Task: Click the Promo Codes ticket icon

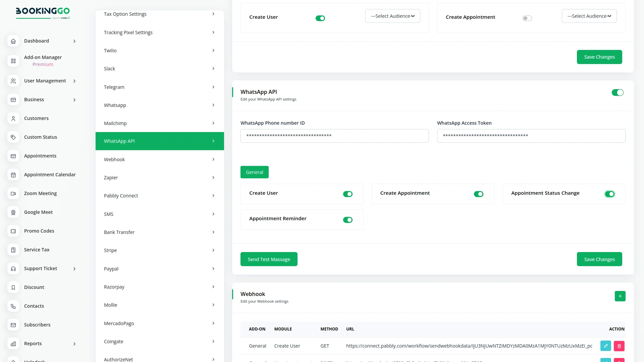Action: coord(13,231)
